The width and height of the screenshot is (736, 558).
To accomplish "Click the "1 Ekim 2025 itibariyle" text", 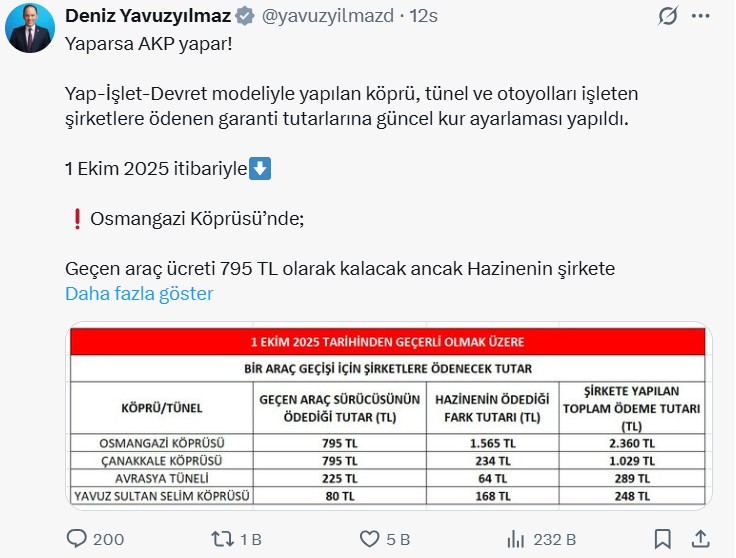I will (x=155, y=169).
